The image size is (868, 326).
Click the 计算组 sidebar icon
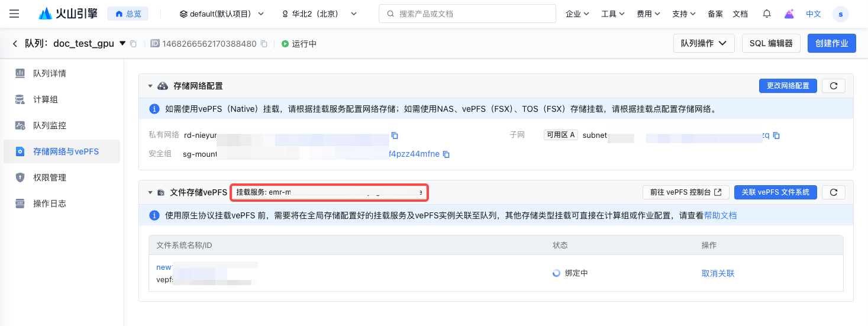click(20, 99)
